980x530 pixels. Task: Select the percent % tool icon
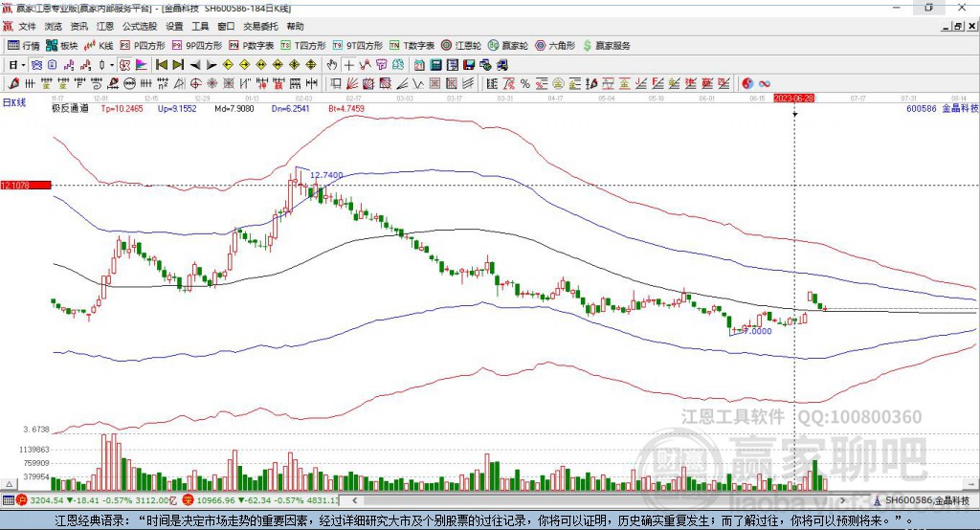(525, 83)
